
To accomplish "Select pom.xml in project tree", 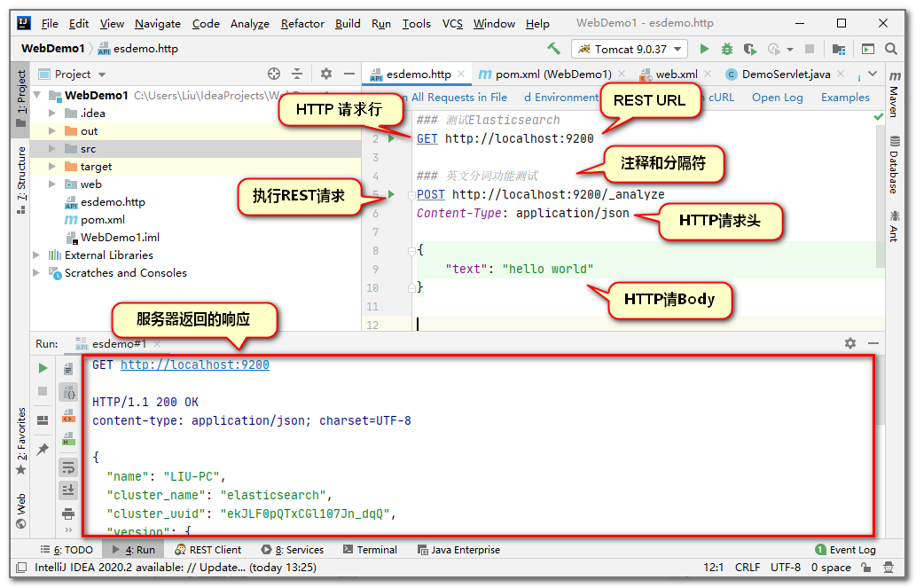I will 102,219.
